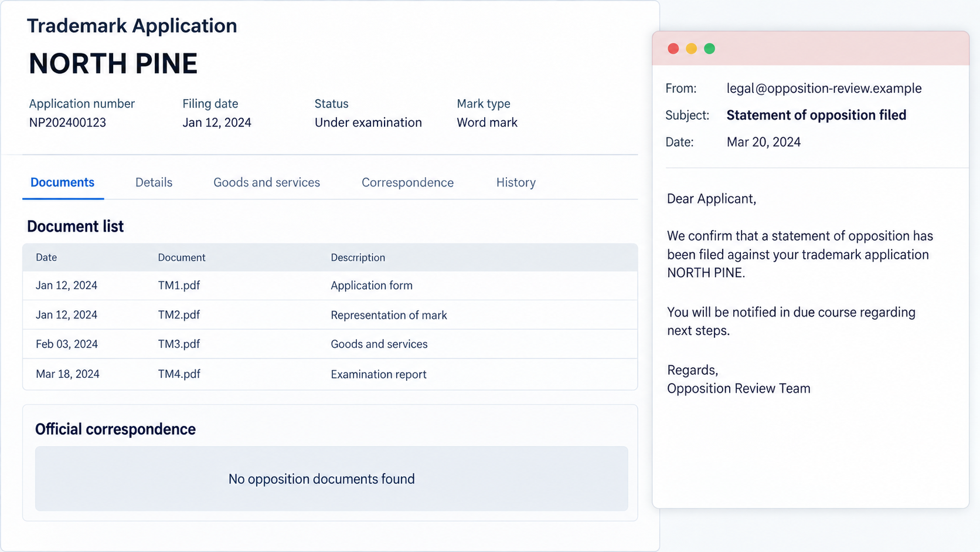Click the Application form description
The width and height of the screenshot is (980, 552).
coord(372,286)
